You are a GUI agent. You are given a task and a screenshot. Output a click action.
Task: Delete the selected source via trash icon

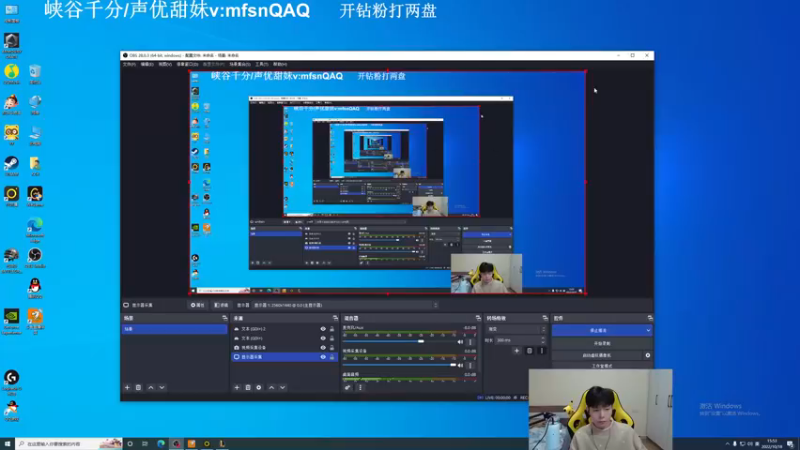pos(248,387)
